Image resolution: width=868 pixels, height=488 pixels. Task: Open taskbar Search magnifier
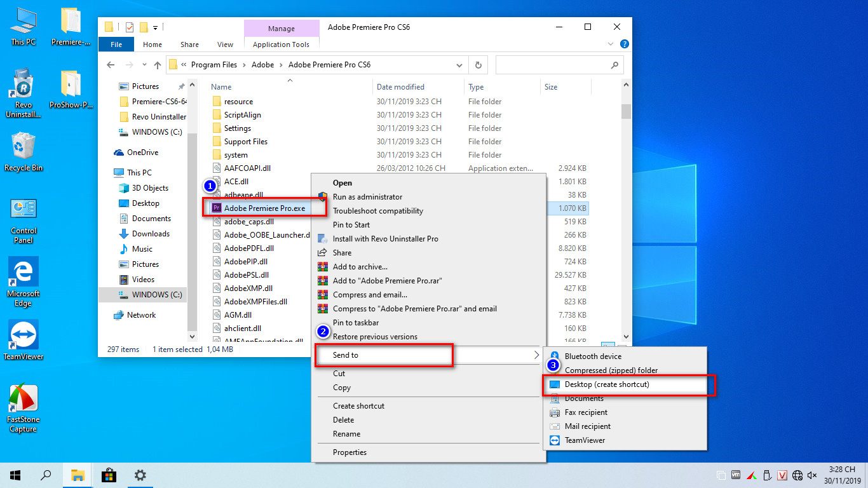coord(46,475)
